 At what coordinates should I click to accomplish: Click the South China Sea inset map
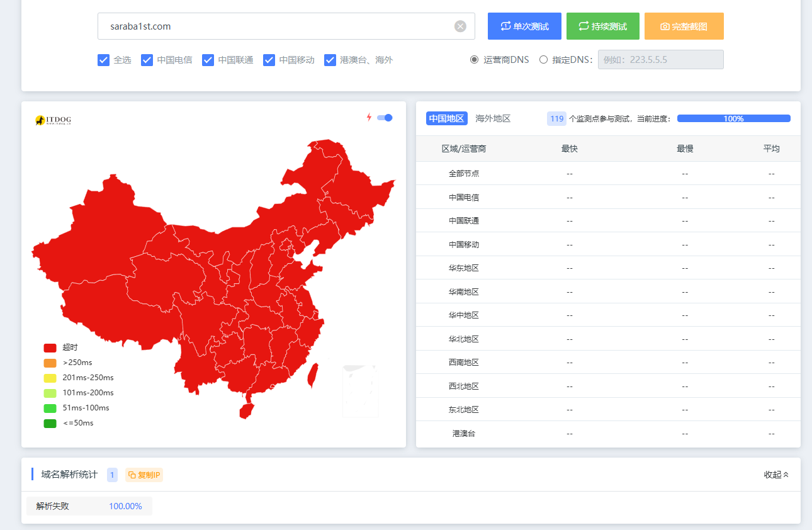pyautogui.click(x=360, y=391)
